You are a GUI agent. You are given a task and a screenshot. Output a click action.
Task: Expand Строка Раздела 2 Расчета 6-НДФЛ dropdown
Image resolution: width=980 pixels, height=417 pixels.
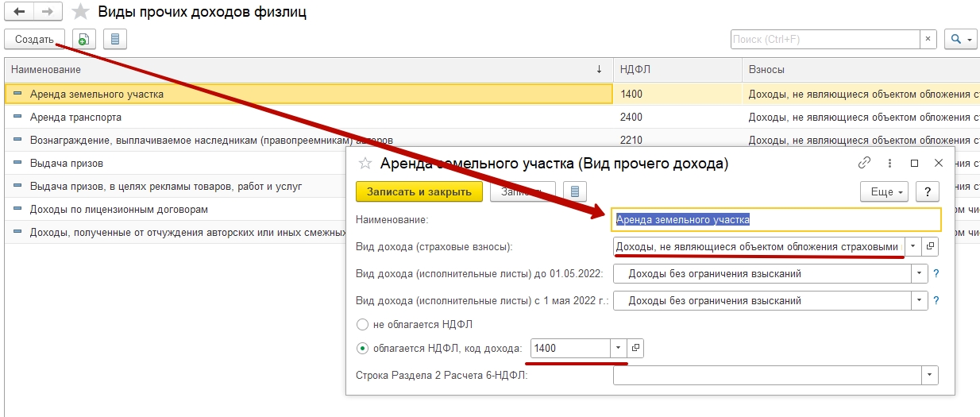pos(928,375)
